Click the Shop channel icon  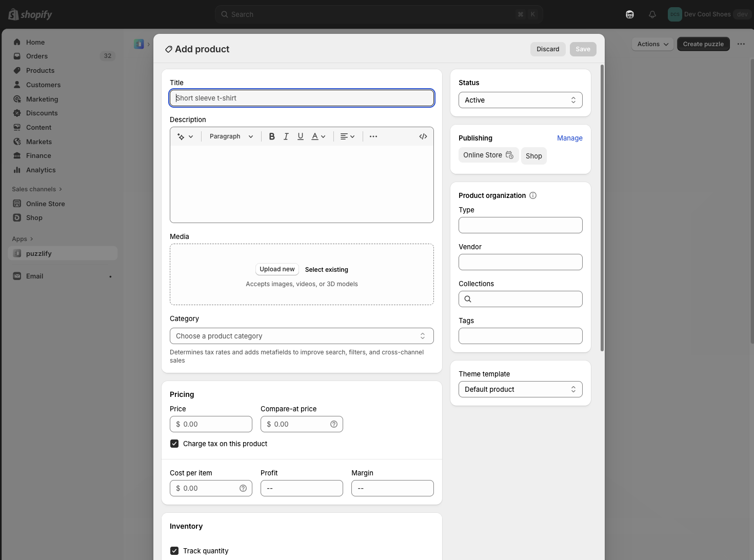[x=17, y=217]
